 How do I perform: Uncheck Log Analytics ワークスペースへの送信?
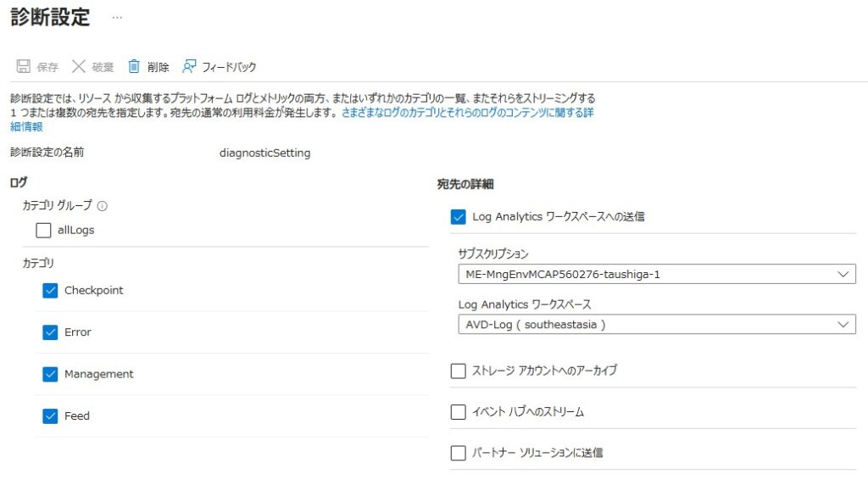coord(459,217)
